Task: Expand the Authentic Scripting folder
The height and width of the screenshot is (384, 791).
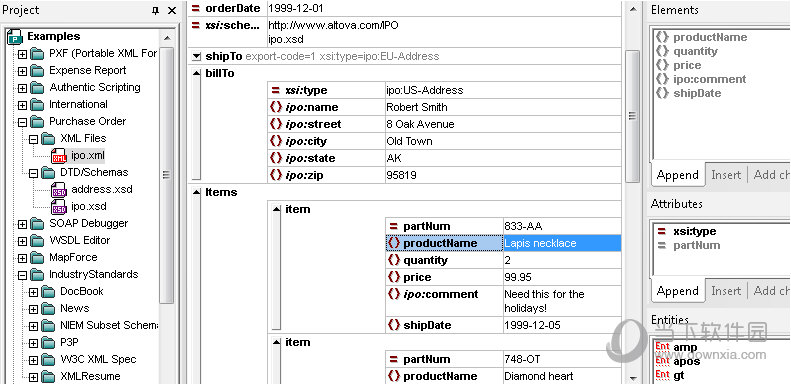Action: pos(22,89)
